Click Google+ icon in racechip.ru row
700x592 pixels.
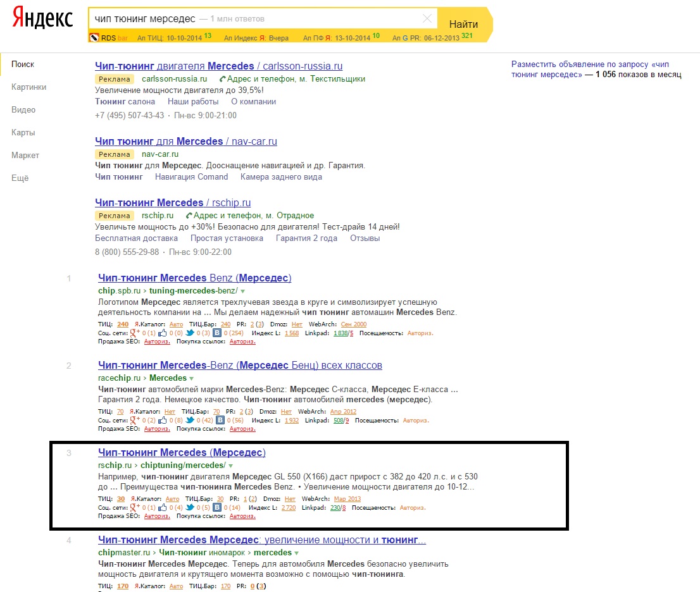coord(135,420)
